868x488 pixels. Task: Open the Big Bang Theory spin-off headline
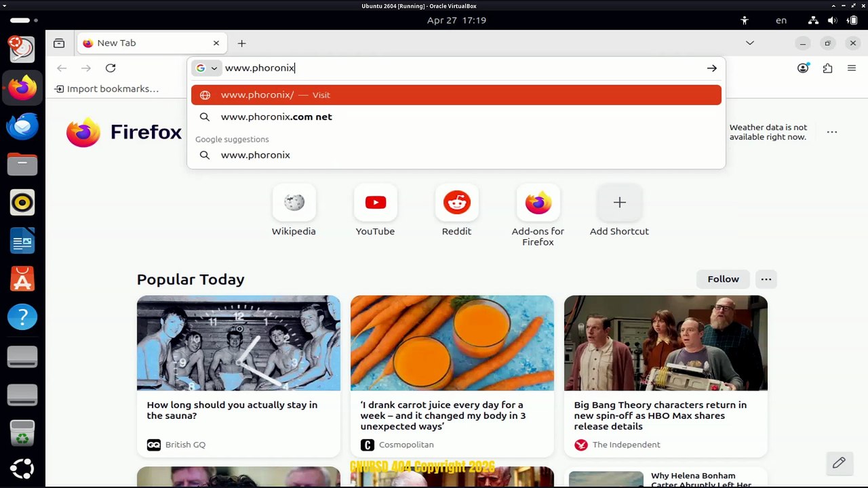point(660,415)
